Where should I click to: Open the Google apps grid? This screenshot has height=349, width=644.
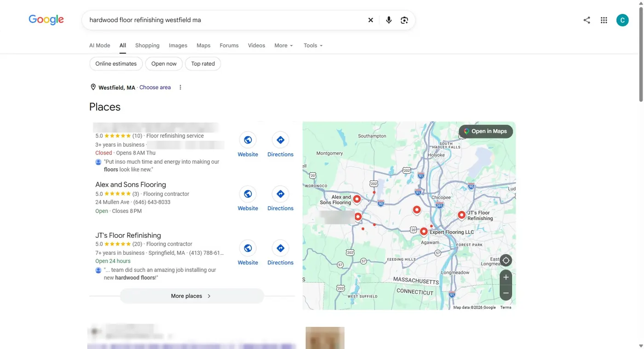click(604, 20)
